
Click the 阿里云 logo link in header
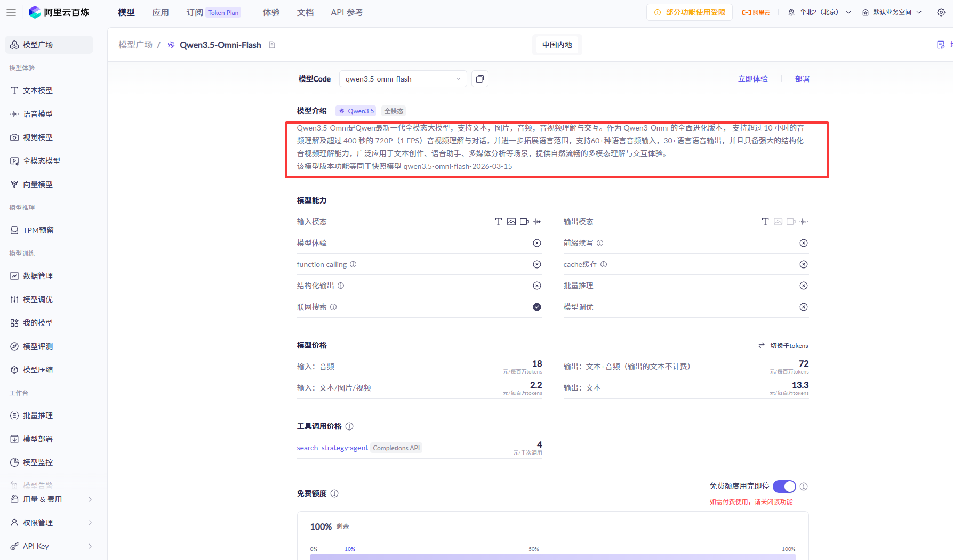(756, 12)
